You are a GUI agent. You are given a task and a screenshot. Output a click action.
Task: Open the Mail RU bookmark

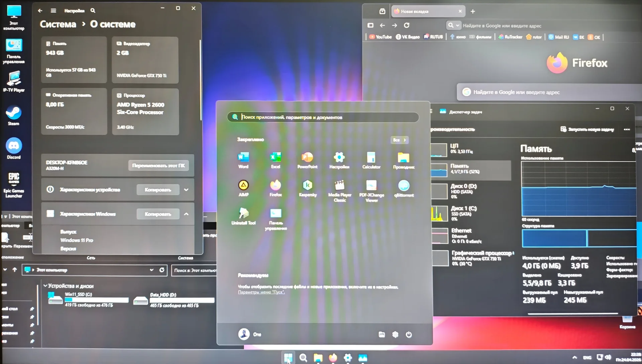click(559, 37)
